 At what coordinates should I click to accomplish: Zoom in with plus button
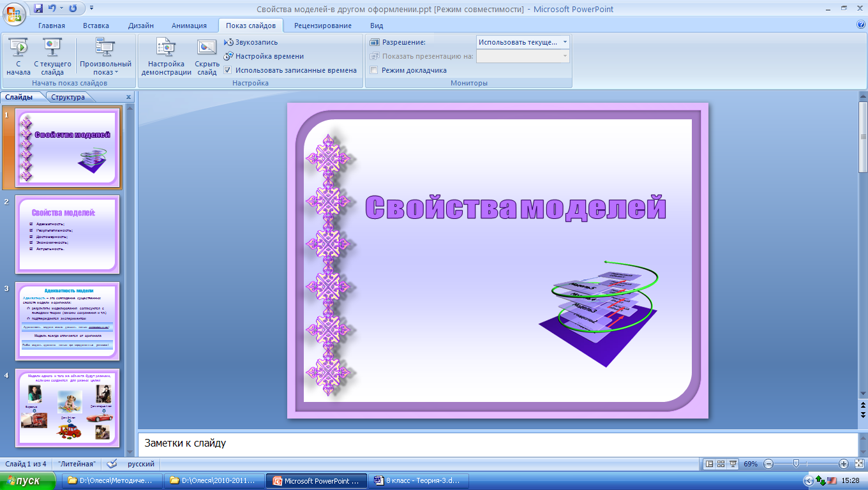(x=843, y=464)
